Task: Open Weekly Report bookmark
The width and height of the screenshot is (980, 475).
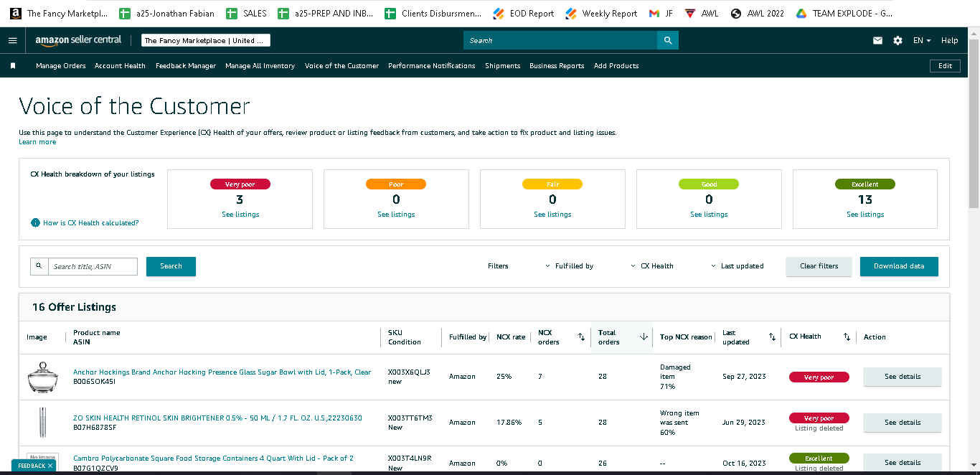Action: tap(601, 13)
